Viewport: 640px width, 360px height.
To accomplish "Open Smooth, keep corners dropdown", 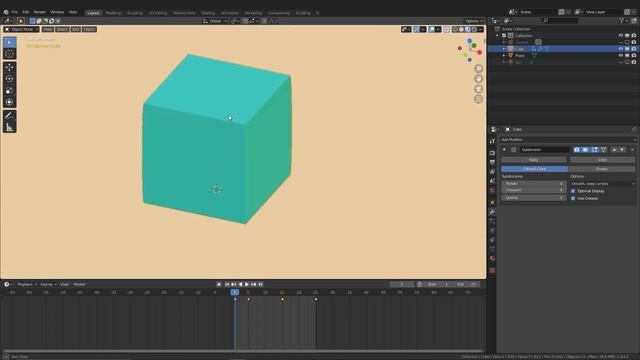I will [x=602, y=184].
